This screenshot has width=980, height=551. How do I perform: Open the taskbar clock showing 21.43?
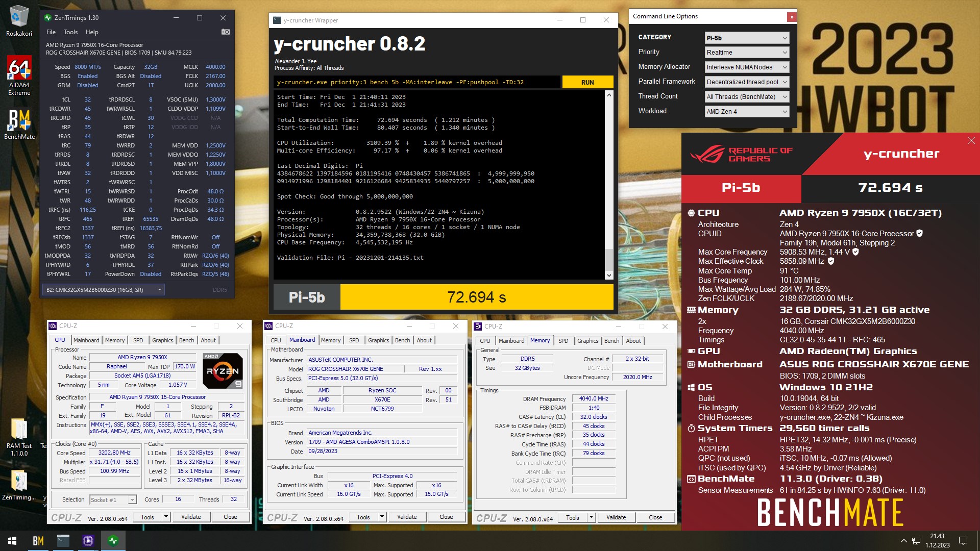(x=938, y=541)
